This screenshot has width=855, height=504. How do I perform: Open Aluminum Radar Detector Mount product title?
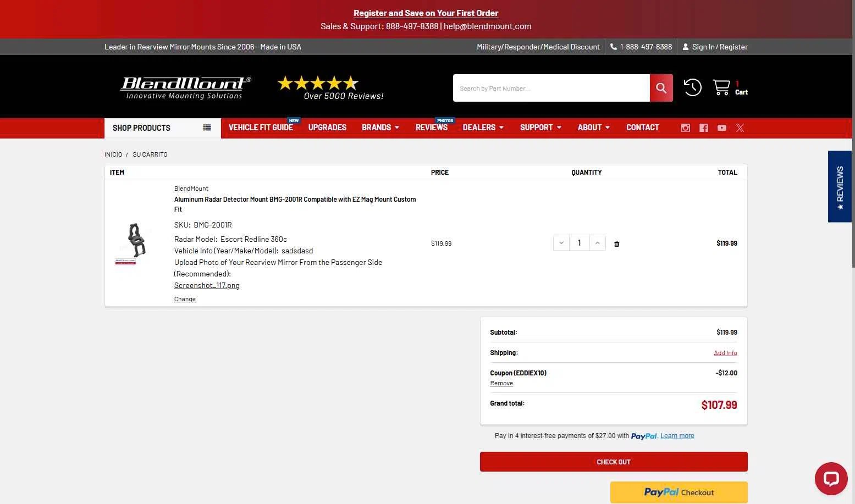[x=295, y=204]
